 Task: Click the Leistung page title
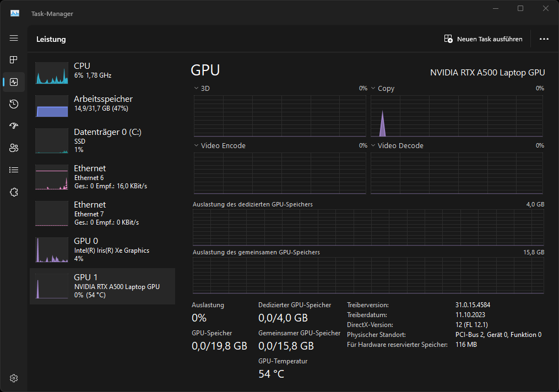pyautogui.click(x=51, y=39)
